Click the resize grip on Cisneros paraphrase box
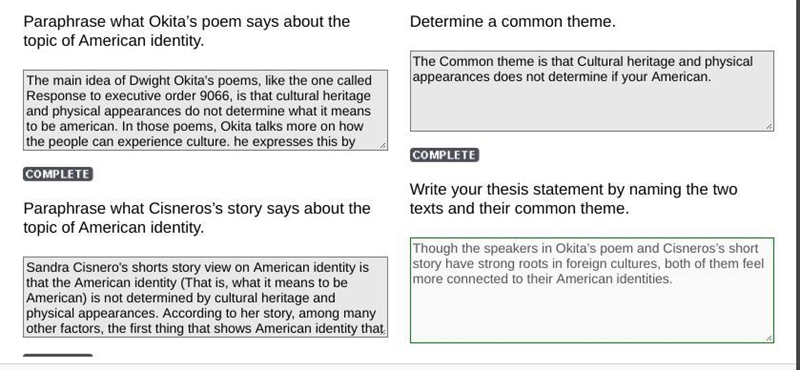800x370 pixels. (x=383, y=332)
